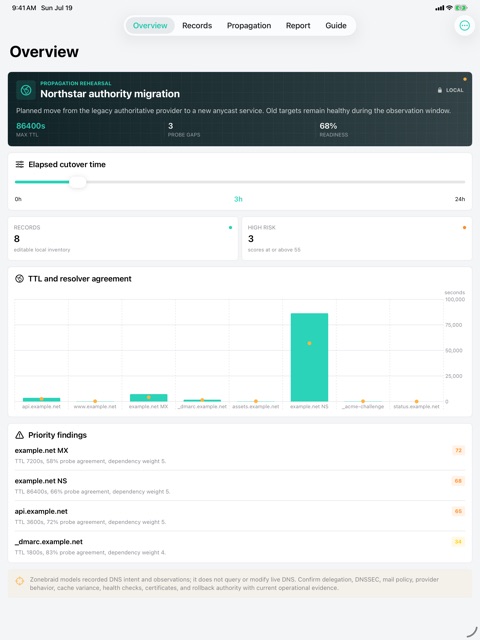Click the score badge 65 for api.example.net
This screenshot has width=480, height=640.
coord(458,511)
